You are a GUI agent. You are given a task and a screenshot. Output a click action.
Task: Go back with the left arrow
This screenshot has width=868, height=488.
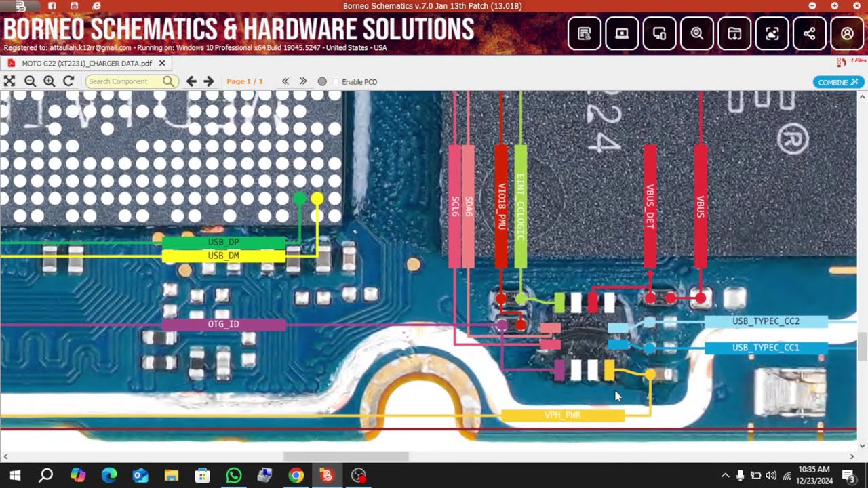tap(191, 81)
